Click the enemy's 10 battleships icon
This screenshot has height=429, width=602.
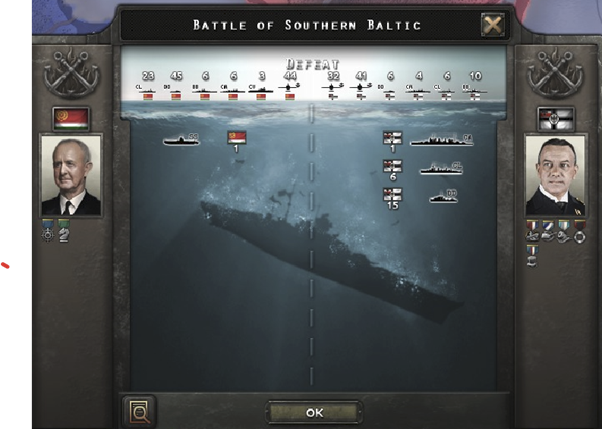pyautogui.click(x=475, y=92)
